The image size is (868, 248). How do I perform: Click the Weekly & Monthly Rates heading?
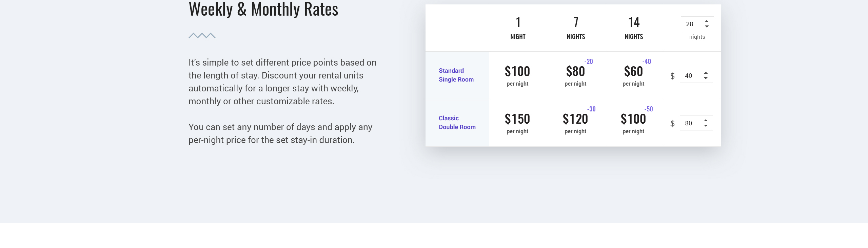(x=263, y=9)
